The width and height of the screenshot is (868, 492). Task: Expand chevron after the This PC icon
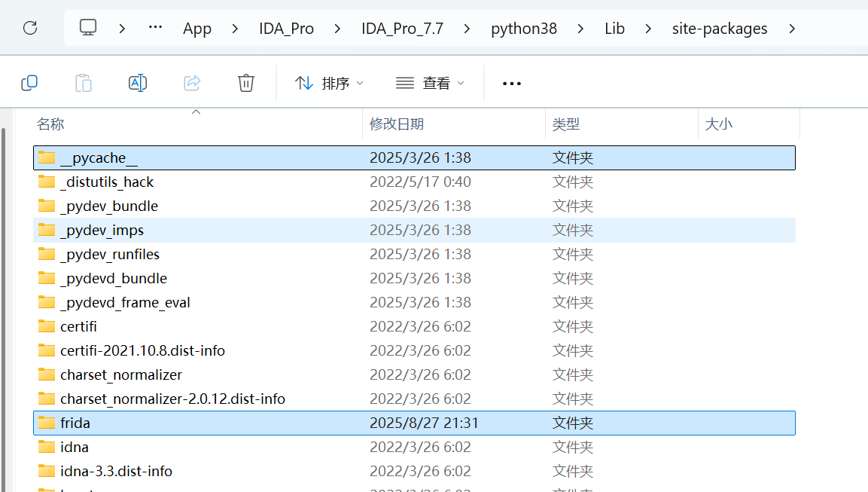coord(123,29)
